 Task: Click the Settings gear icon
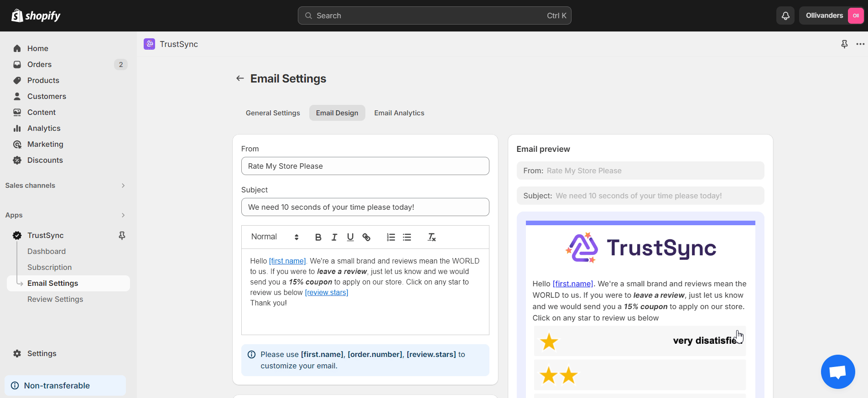(17, 353)
